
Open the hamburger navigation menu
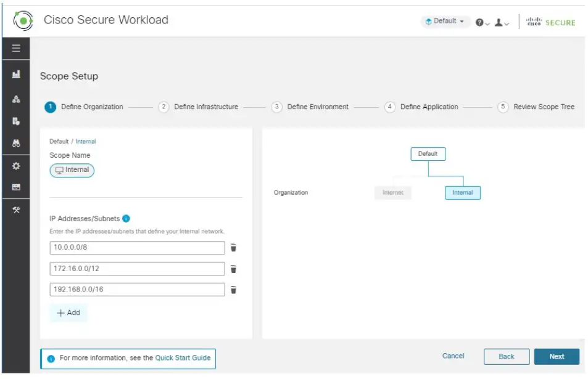[16, 49]
